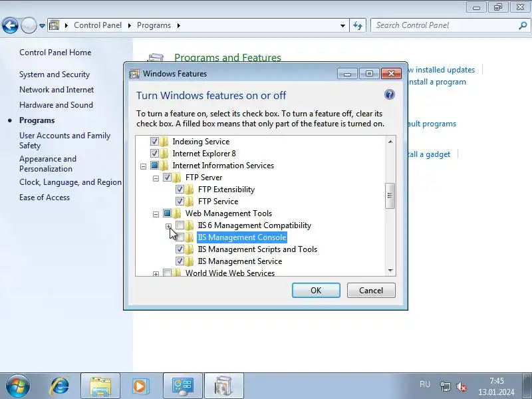Image resolution: width=532 pixels, height=399 pixels.
Task: Check the World Wide Web Services checkbox
Action: click(167, 273)
